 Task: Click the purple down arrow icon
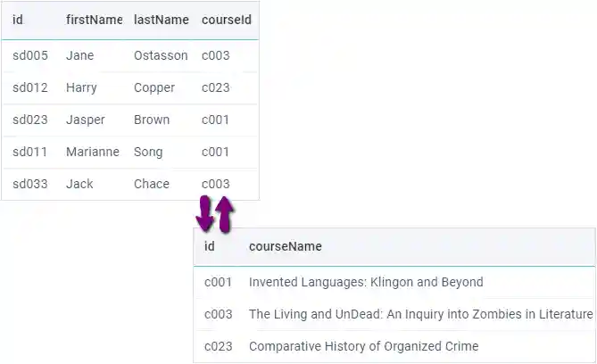point(205,213)
